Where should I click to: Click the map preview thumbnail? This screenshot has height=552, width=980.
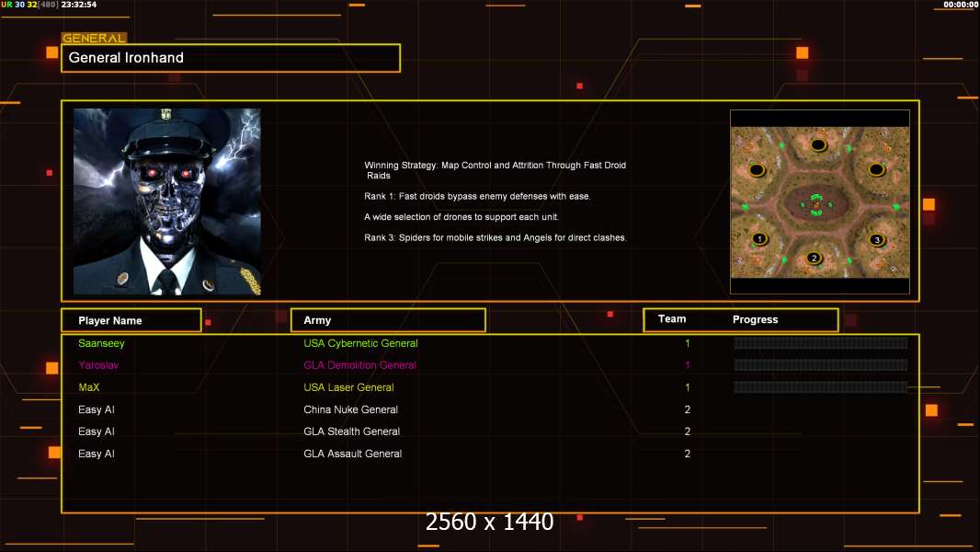pos(820,201)
